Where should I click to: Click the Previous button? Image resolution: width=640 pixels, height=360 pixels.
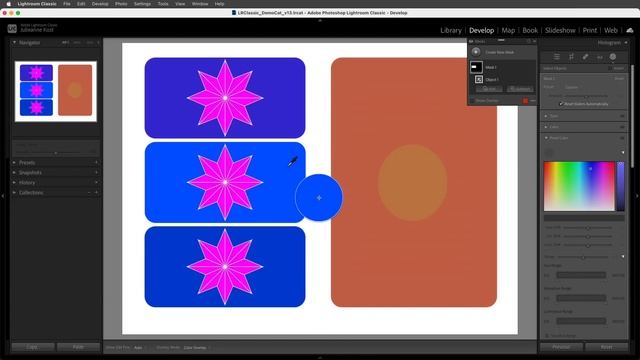click(x=561, y=347)
